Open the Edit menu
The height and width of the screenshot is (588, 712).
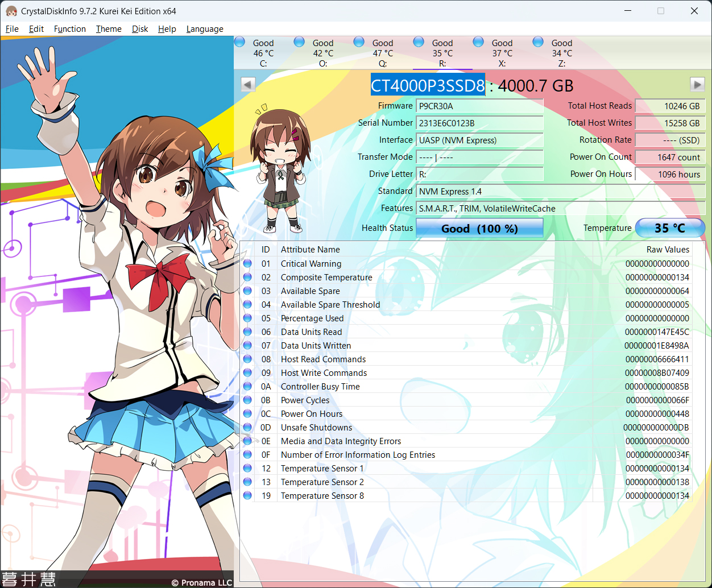(x=36, y=29)
